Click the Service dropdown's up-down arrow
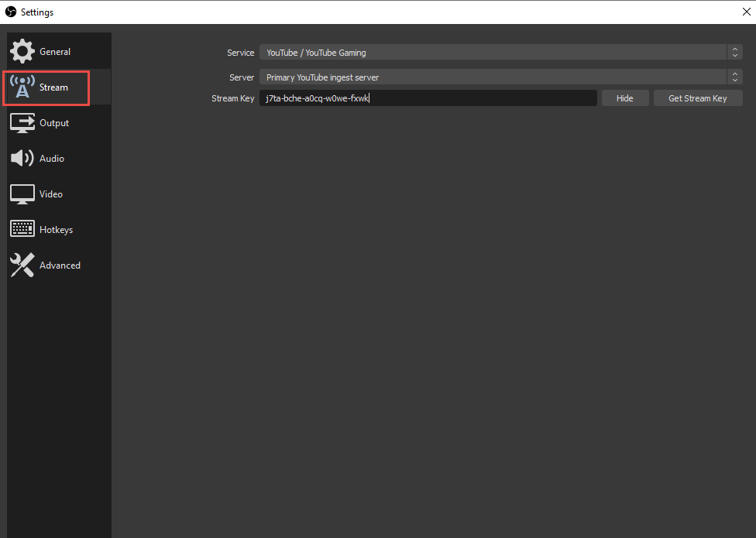The image size is (756, 538). pos(734,53)
